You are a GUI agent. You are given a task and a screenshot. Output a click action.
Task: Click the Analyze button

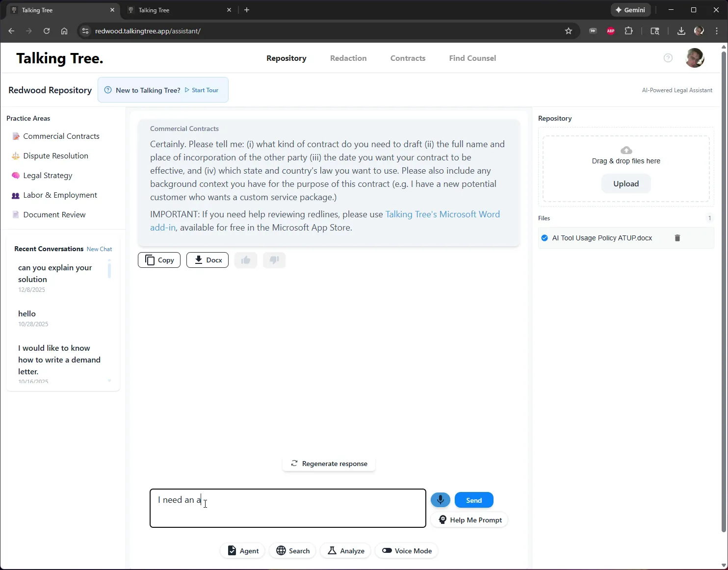pos(346,551)
